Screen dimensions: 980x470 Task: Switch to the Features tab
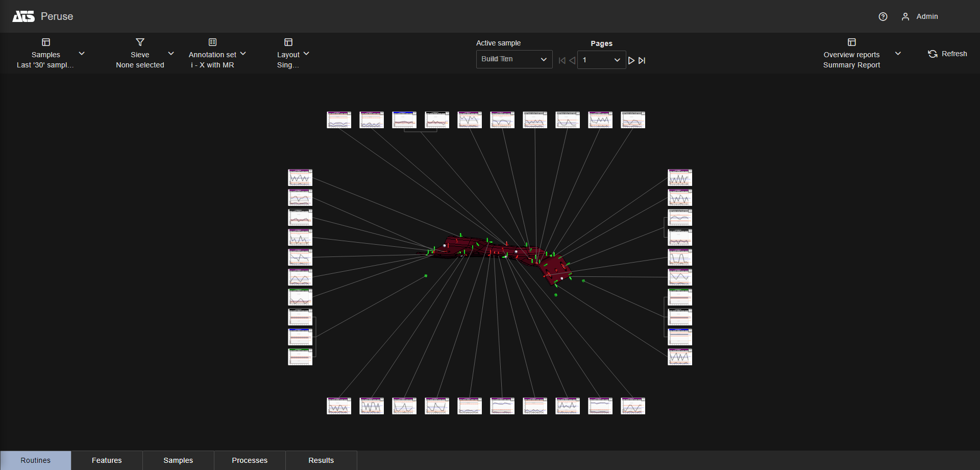click(x=107, y=460)
